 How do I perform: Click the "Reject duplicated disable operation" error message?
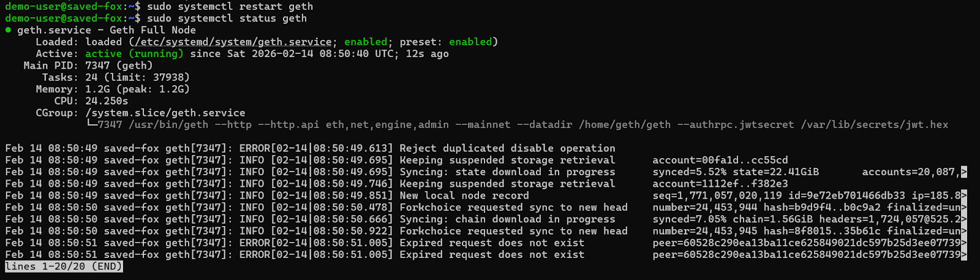tap(507, 148)
